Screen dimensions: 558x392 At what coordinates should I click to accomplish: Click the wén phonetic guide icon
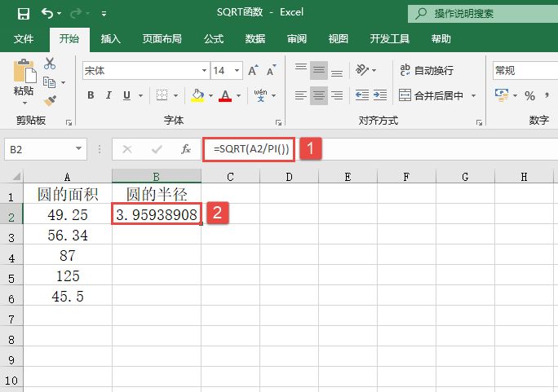[x=260, y=95]
